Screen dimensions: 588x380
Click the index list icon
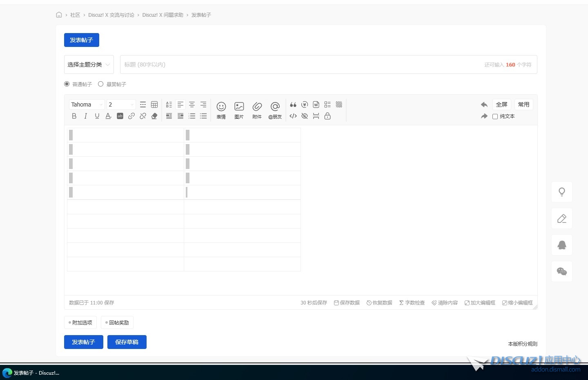(327, 104)
